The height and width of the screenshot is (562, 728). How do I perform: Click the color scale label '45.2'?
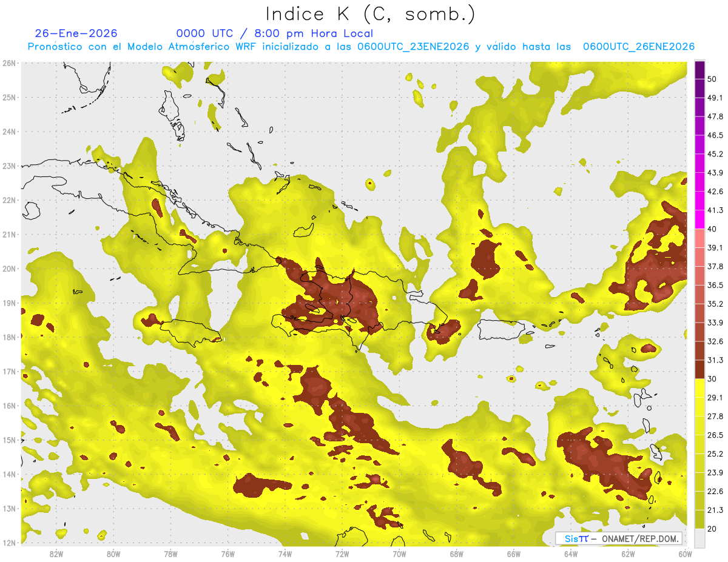click(715, 153)
